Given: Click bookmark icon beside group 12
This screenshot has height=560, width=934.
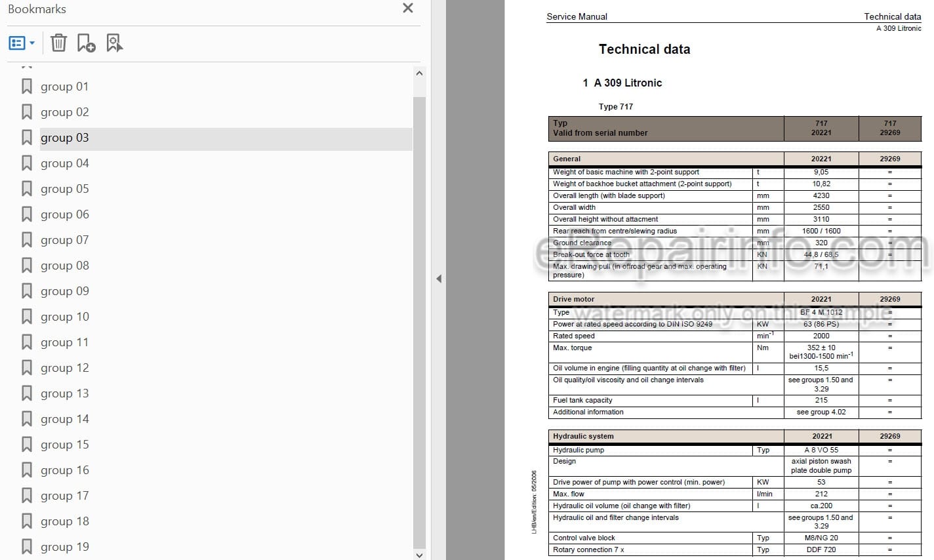Looking at the screenshot, I should point(27,368).
